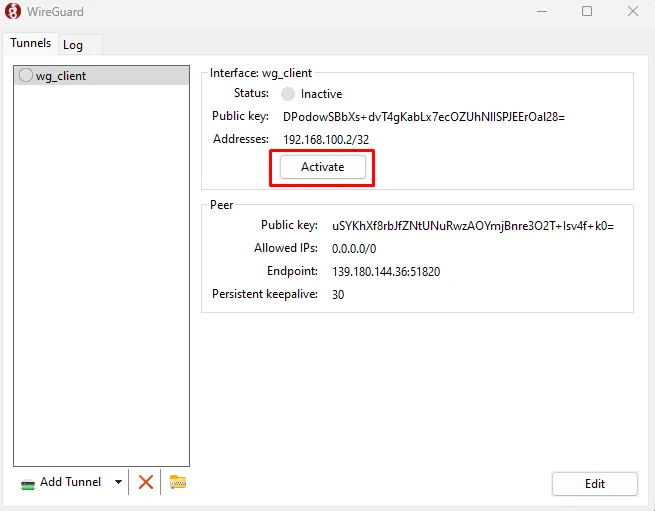This screenshot has height=511, width=655.
Task: Select wg_client in the tunnels list
Action: pyautogui.click(x=102, y=76)
